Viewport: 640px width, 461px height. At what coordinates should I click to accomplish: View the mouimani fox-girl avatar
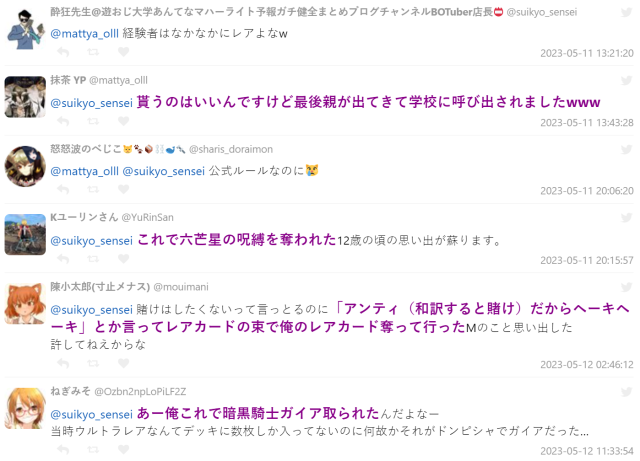25,304
